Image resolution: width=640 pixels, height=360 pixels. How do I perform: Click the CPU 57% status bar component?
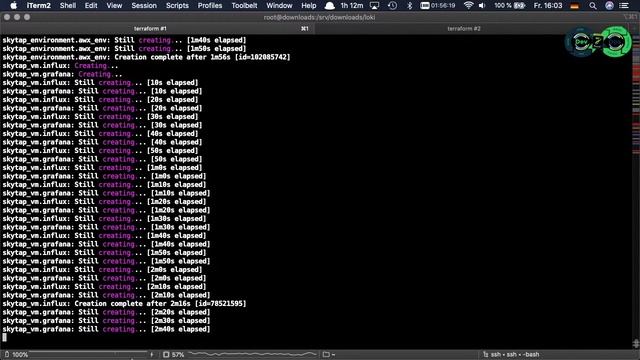click(174, 355)
